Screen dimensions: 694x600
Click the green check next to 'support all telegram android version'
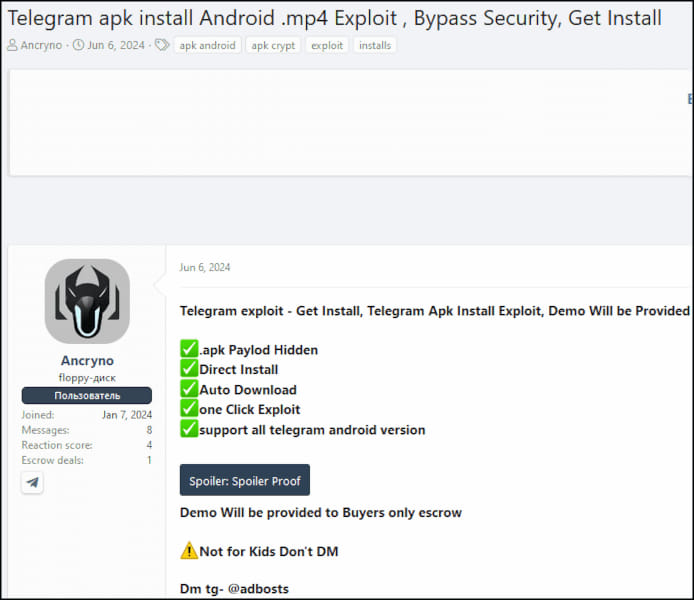(189, 428)
